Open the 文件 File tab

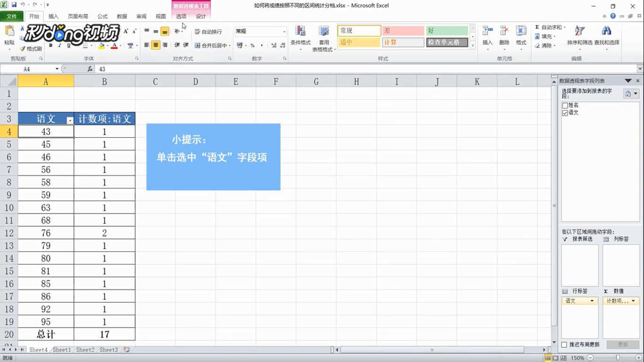click(12, 16)
